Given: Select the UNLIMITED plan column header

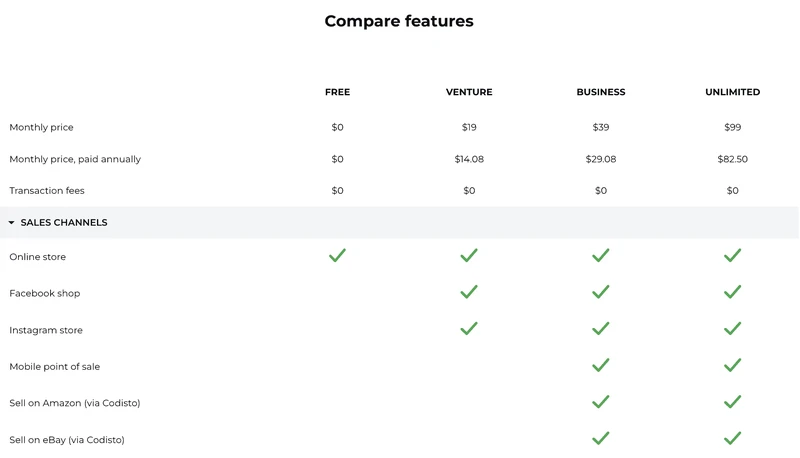Looking at the screenshot, I should [732, 92].
